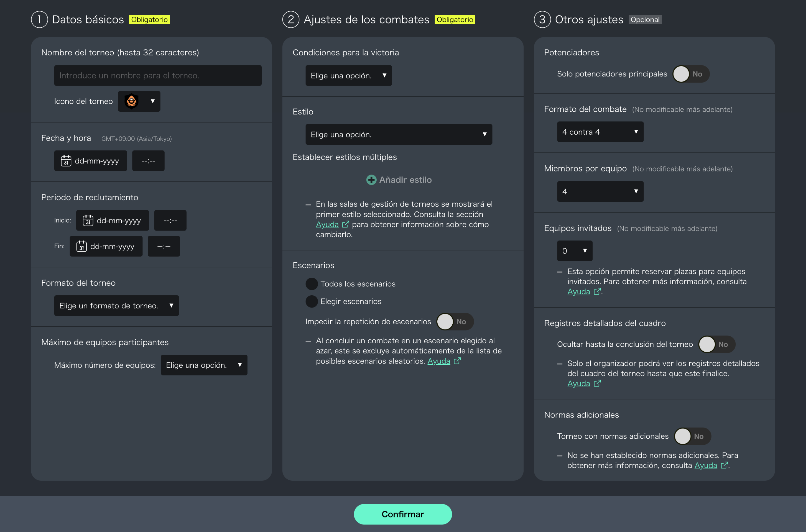Open the 'Elige un formato de torneo' dropdown
This screenshot has height=532, width=806.
[117, 306]
